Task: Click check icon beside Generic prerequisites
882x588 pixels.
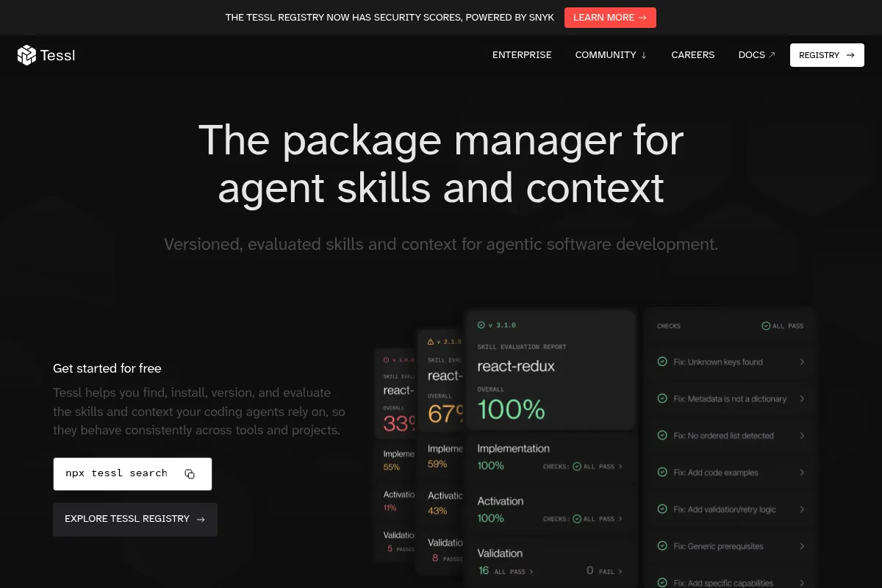Action: coord(661,546)
